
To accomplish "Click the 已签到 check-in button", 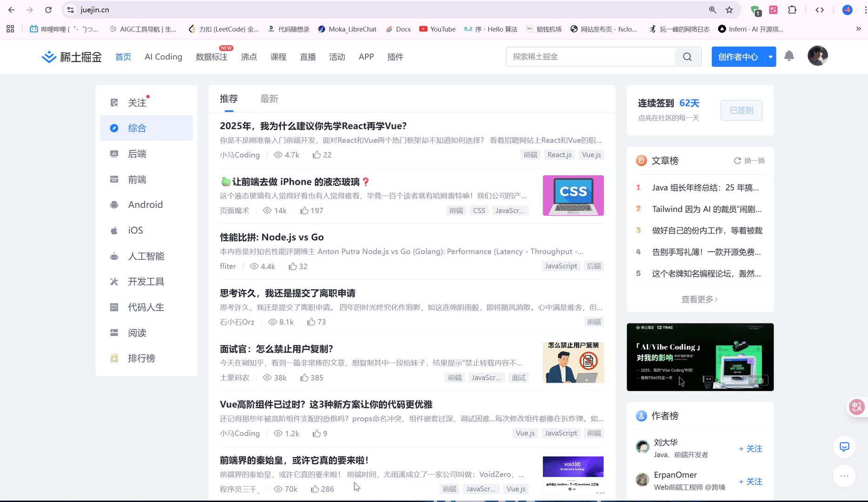I will point(741,110).
